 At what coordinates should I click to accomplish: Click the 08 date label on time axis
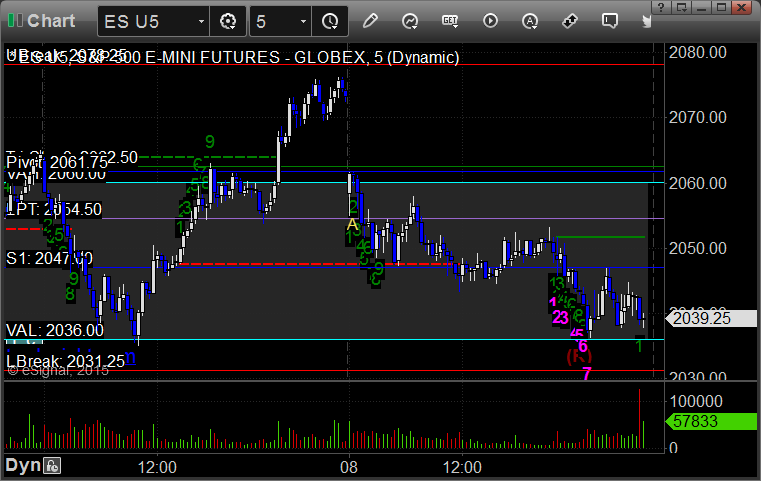(x=348, y=467)
